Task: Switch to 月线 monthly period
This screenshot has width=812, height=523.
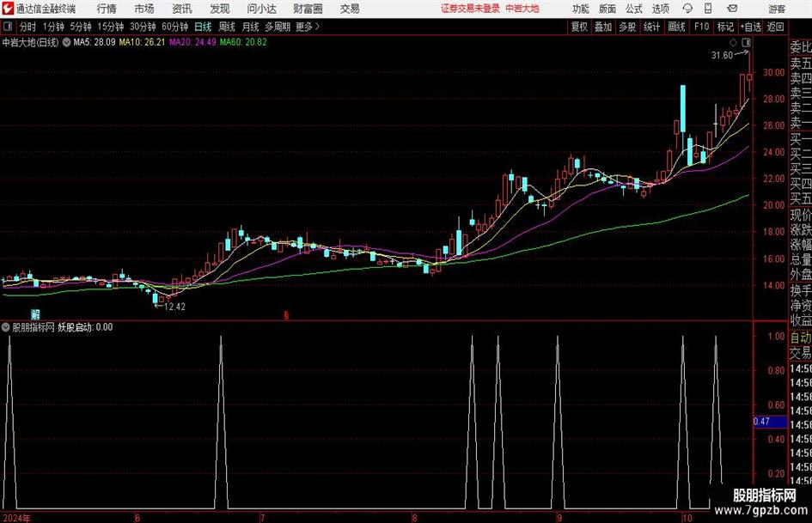Action: (250, 27)
